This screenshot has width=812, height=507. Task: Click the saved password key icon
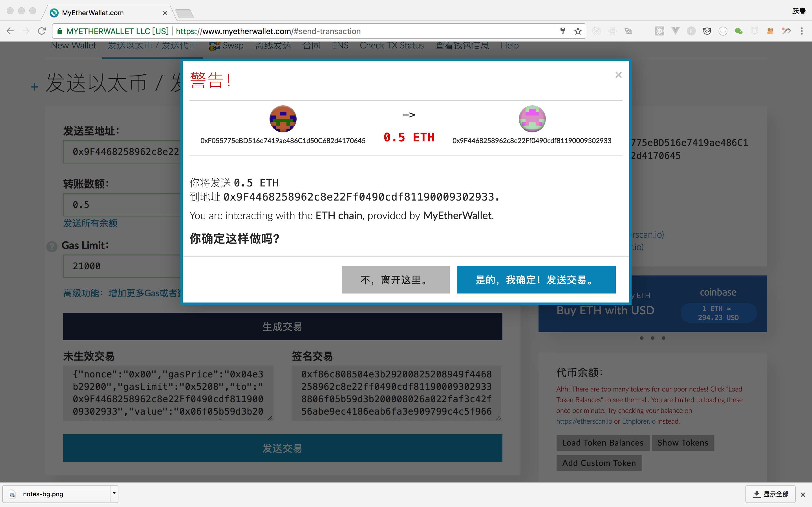[x=563, y=31]
